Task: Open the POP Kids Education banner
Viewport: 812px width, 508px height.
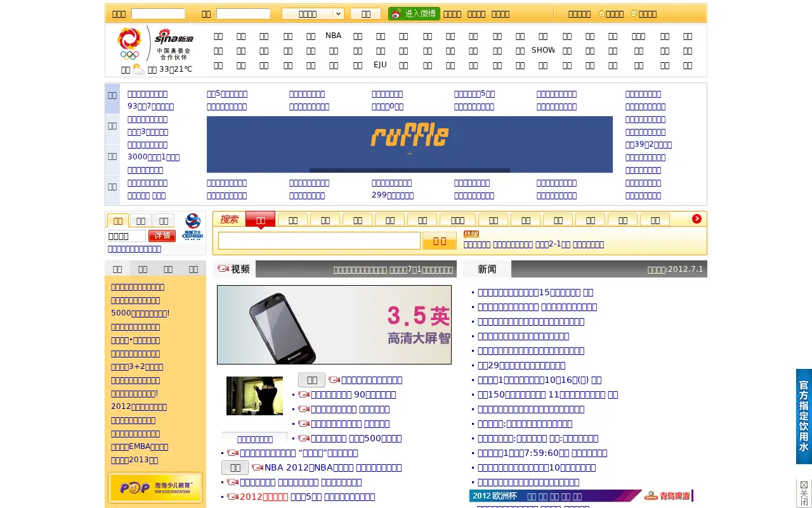Action: coord(155,488)
